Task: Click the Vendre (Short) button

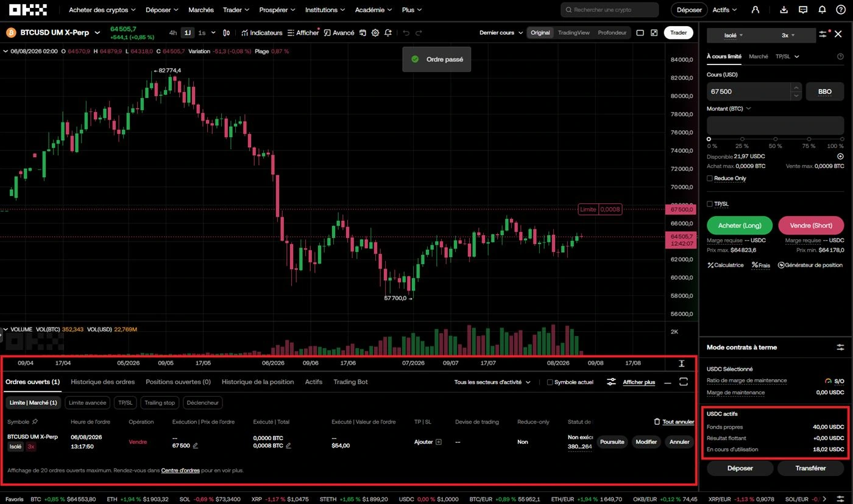Action: [x=811, y=225]
